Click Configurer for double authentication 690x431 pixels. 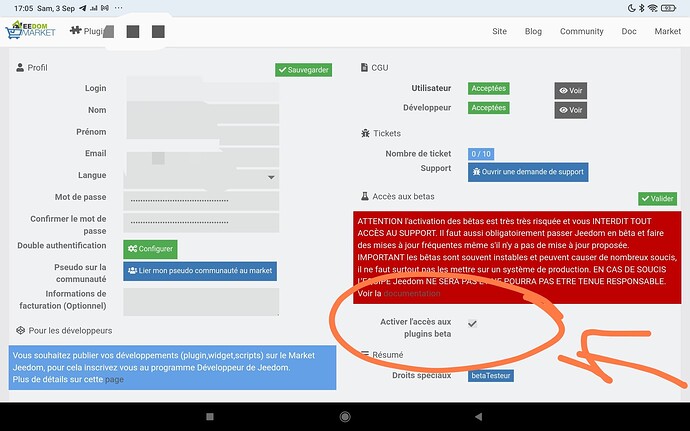pos(150,249)
